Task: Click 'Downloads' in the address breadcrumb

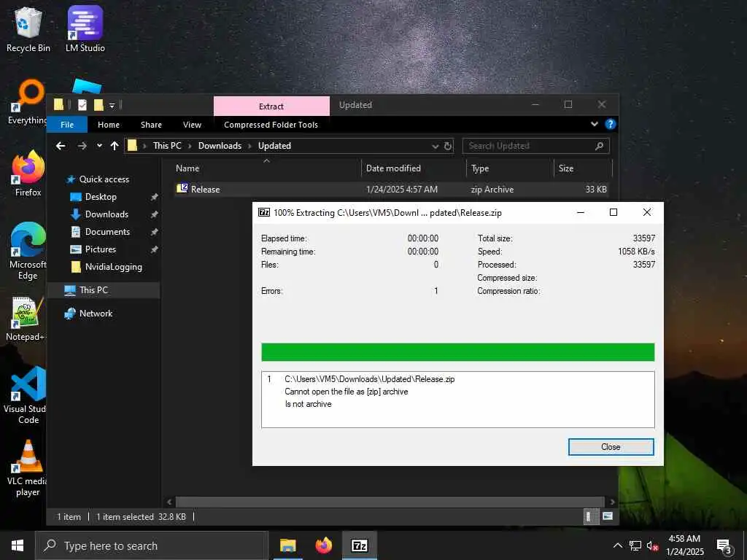Action: pos(220,146)
